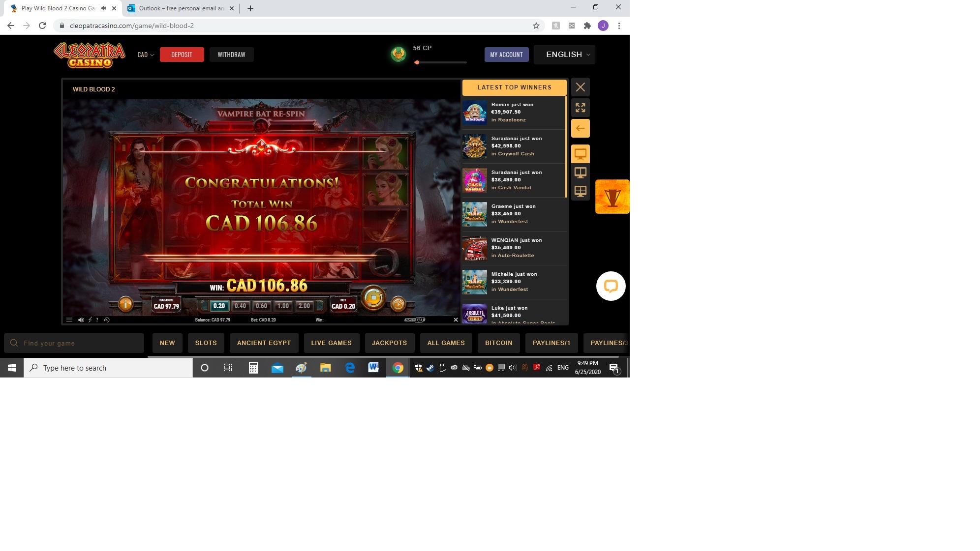Open the ALL GAMES category
Viewport: 980px width, 551px height.
[x=446, y=343]
